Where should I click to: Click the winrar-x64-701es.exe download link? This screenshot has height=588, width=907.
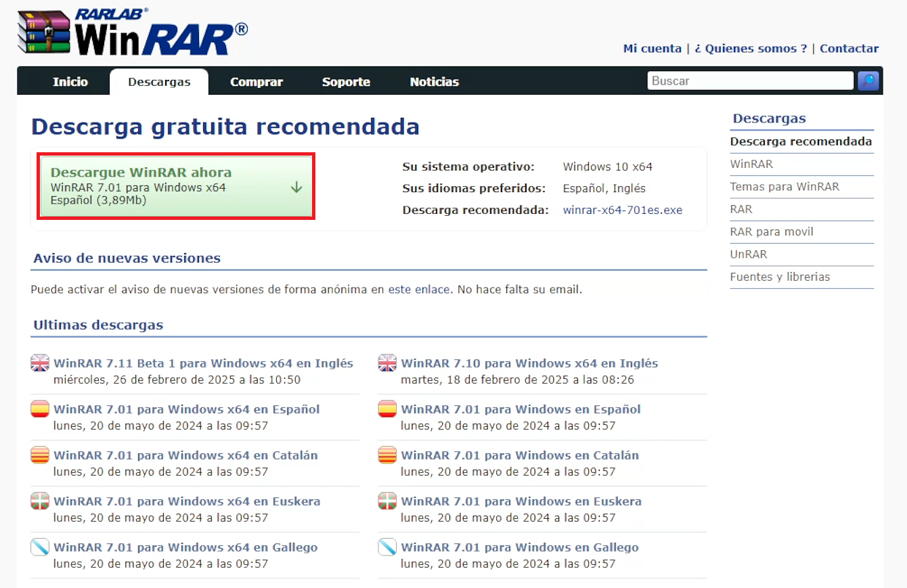[x=623, y=210]
